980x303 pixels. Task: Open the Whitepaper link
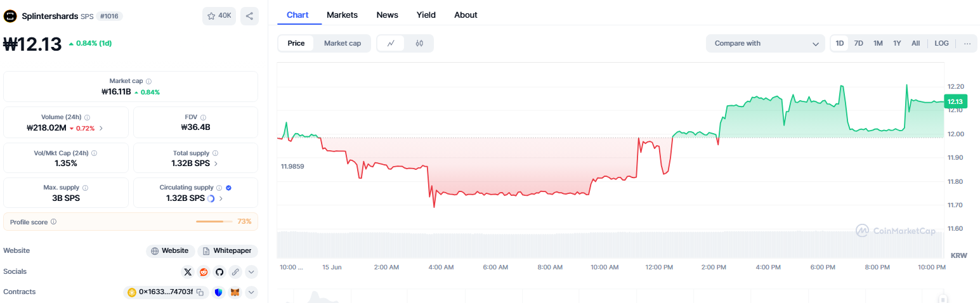[x=228, y=251]
